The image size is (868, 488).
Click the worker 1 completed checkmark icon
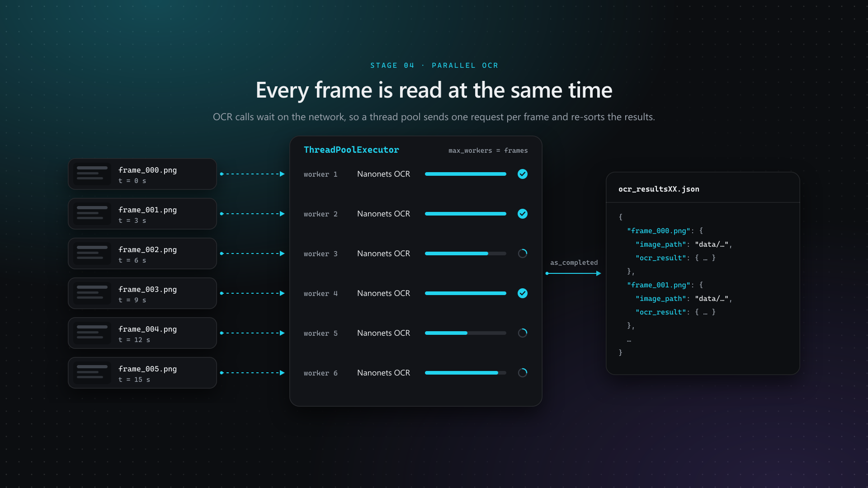523,174
